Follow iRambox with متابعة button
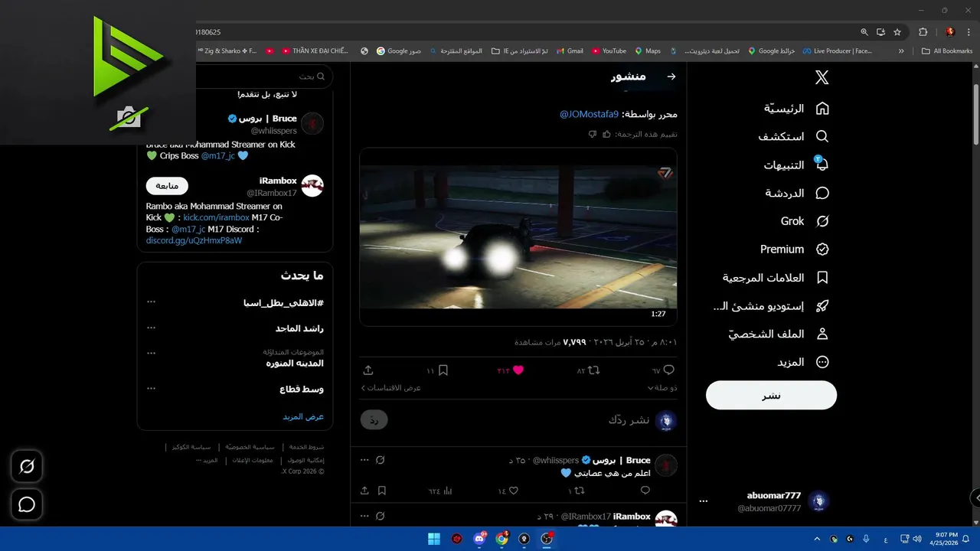This screenshot has height=551, width=980. click(167, 186)
